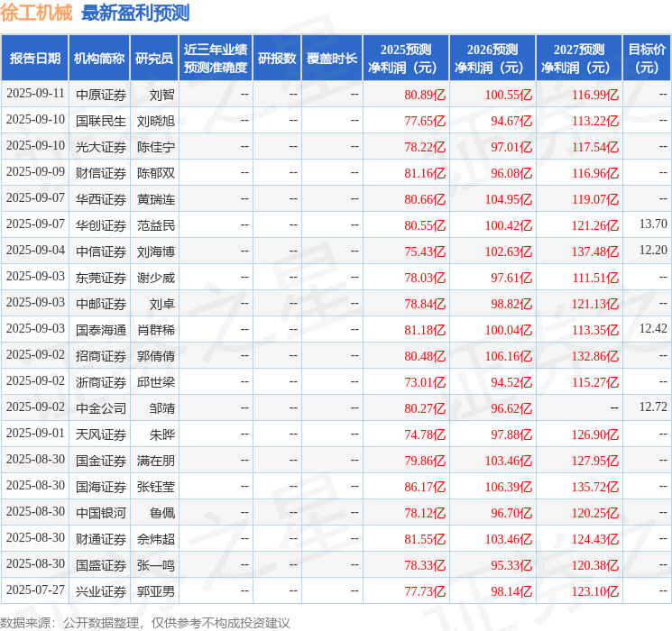Image resolution: width=672 pixels, height=631 pixels.
Task: Click the 近三年业绩预测准确度 header
Action: (216, 59)
